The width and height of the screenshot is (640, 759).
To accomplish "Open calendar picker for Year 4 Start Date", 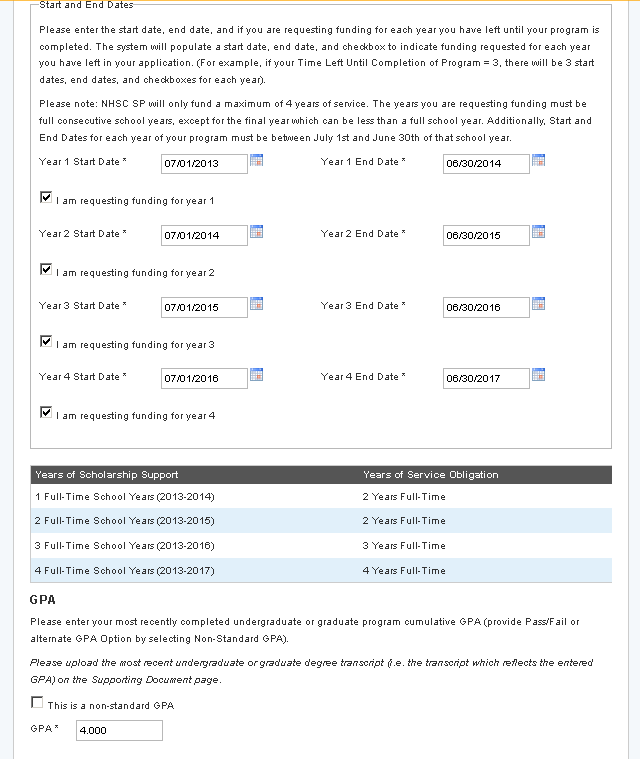I will (257, 375).
